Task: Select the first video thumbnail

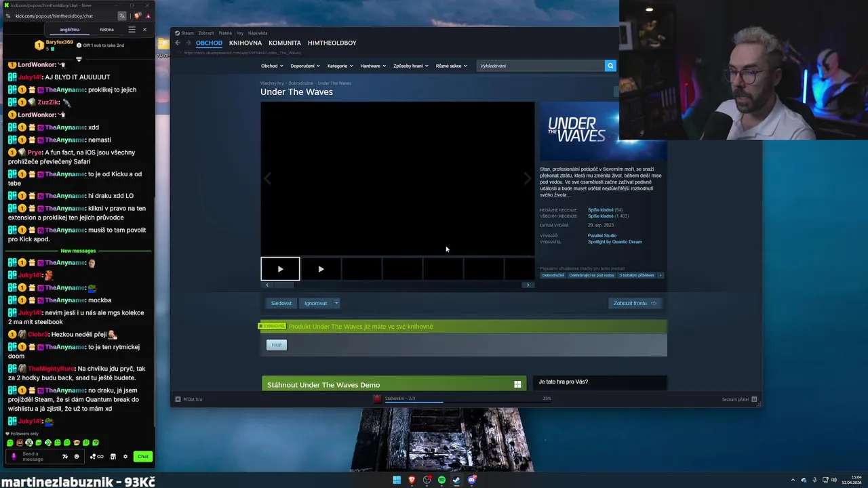Action: 280,269
